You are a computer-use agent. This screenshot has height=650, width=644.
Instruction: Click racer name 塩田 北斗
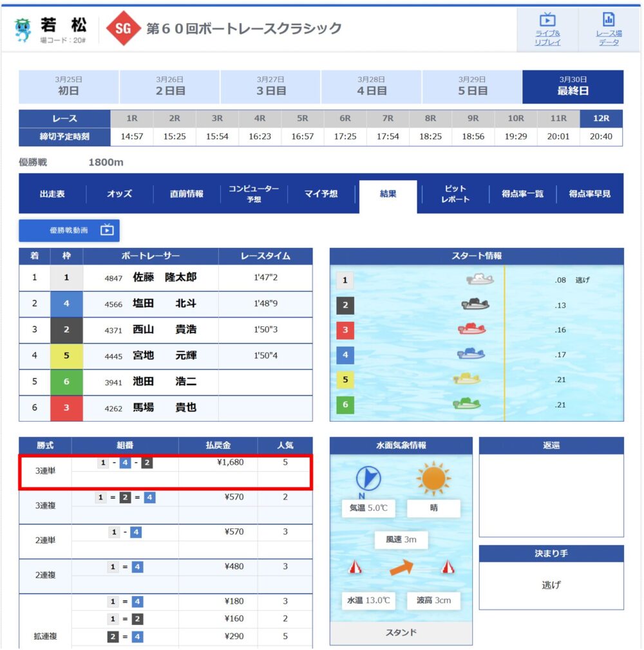click(x=164, y=304)
